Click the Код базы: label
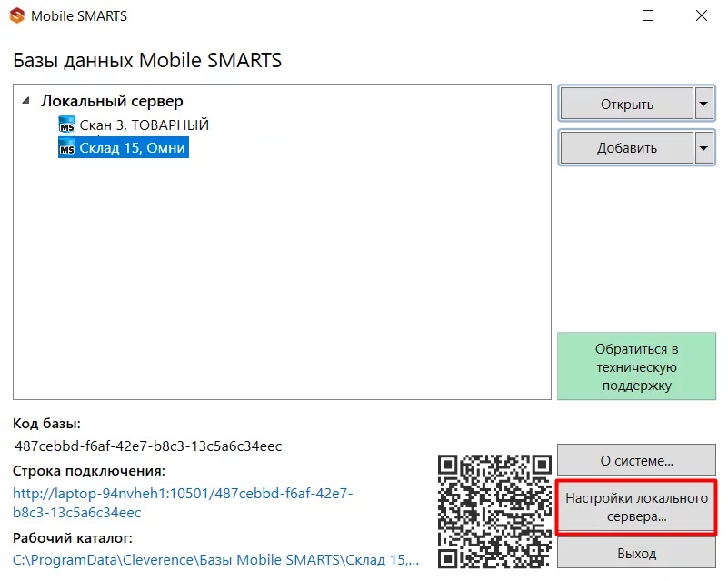Screen dimensions: 728x581 (46, 424)
